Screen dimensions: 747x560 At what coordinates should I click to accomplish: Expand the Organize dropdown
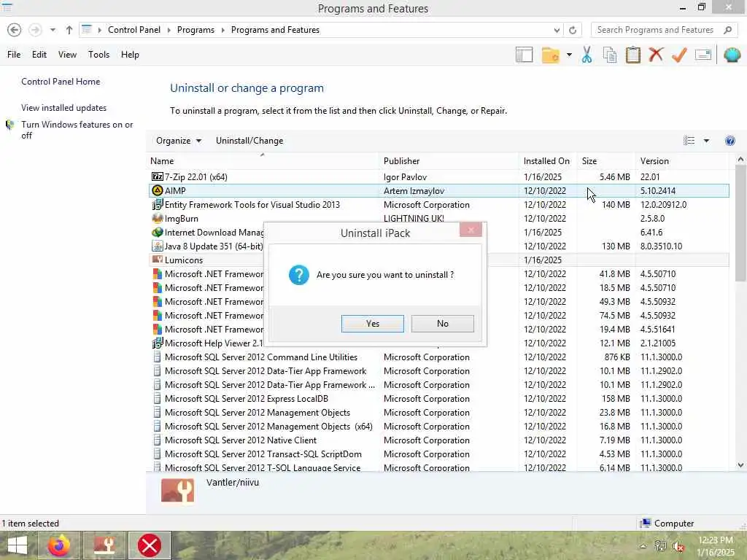coord(179,141)
